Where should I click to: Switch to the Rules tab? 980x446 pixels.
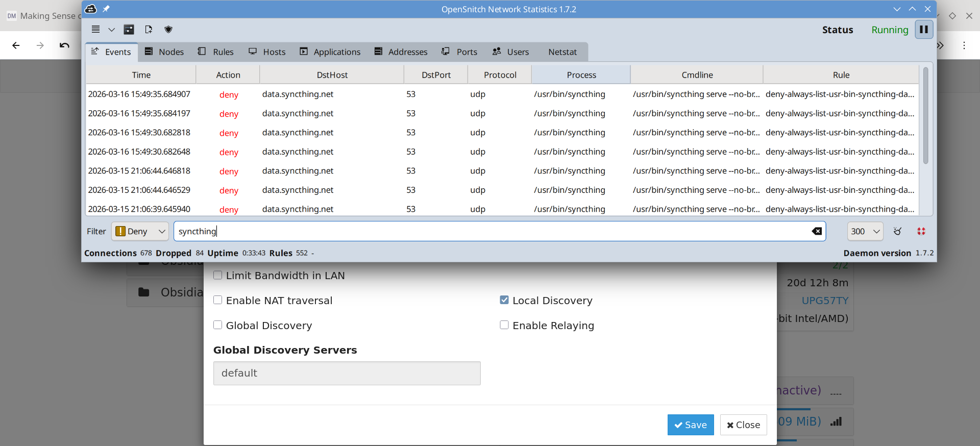point(216,52)
